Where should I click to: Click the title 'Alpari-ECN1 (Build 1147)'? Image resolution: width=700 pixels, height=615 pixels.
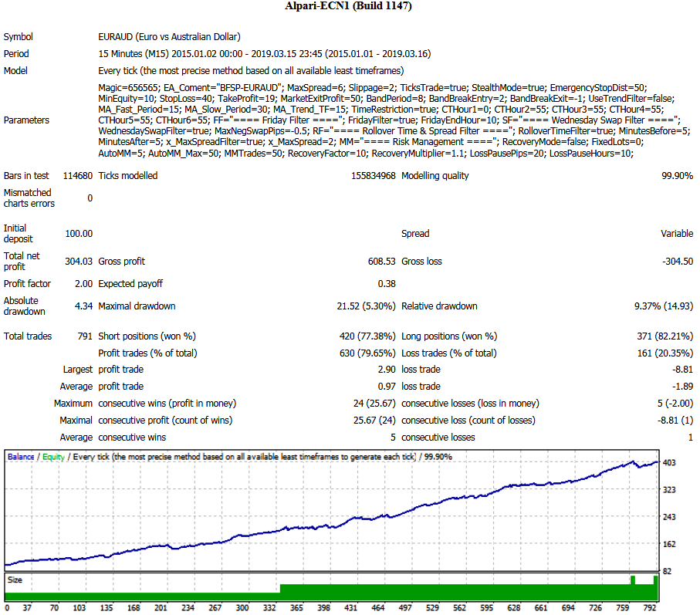[348, 6]
